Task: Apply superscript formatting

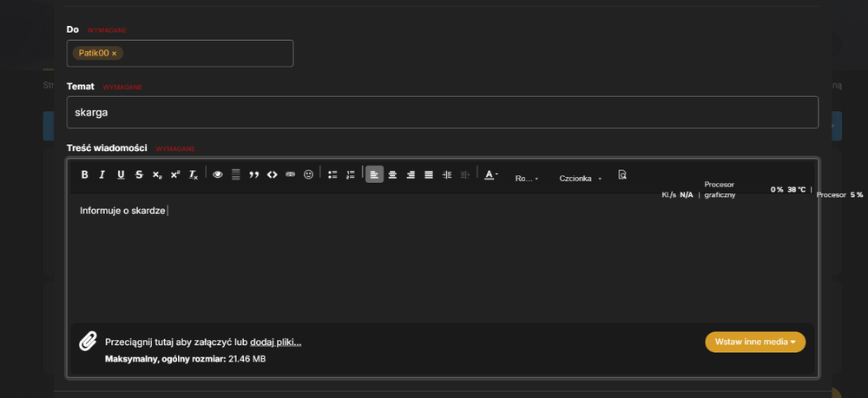Action: coord(175,174)
